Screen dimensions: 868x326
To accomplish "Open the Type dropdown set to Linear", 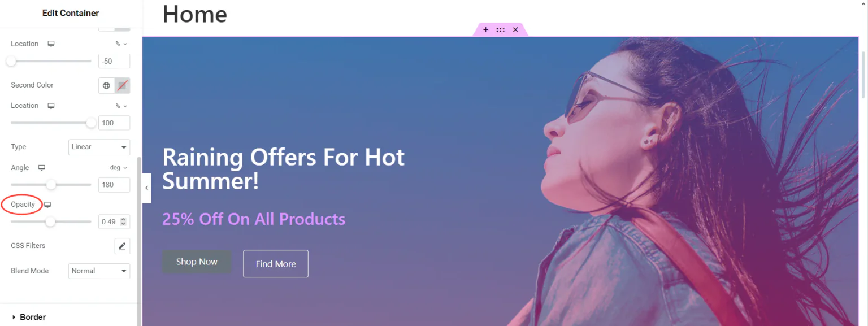I will click(99, 147).
